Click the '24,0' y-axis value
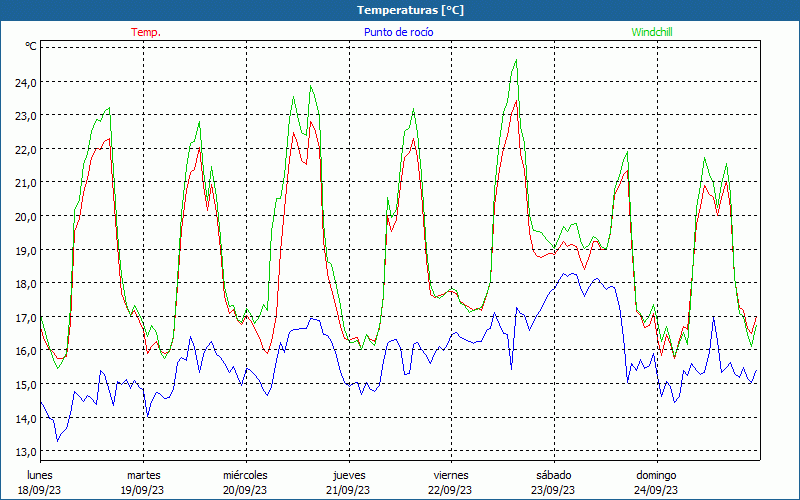This screenshot has height=500, width=800. pos(26,82)
